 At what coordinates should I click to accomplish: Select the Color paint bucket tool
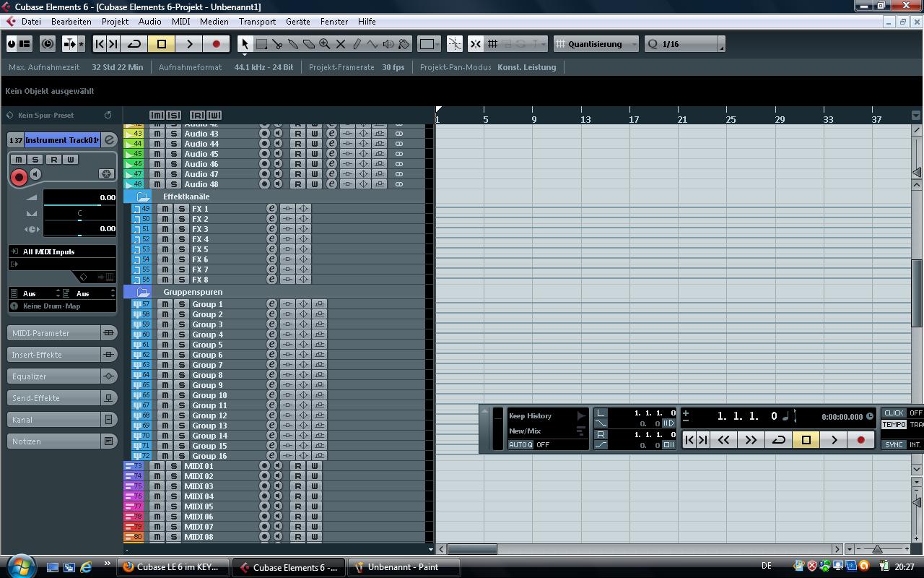tap(404, 44)
